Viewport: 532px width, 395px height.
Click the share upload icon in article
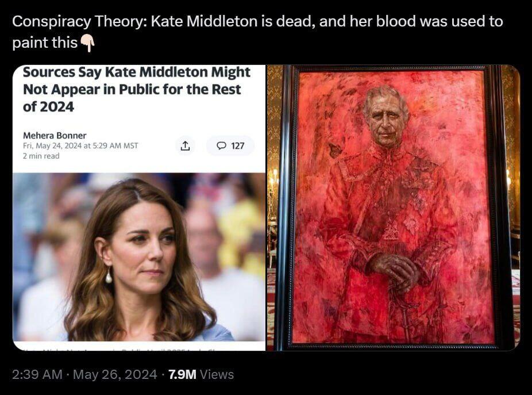pos(185,145)
